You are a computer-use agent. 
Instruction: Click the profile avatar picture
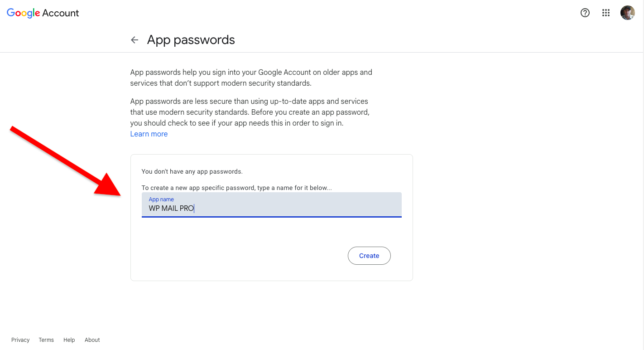pos(627,13)
